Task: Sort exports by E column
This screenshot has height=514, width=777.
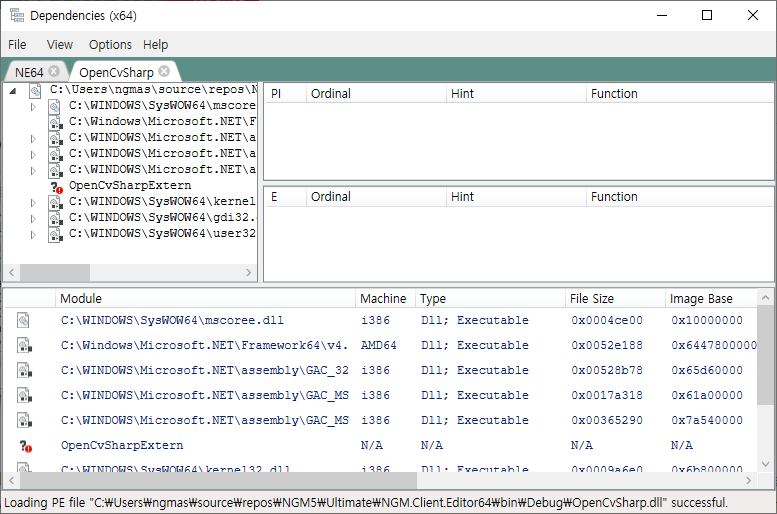Action: 286,197
